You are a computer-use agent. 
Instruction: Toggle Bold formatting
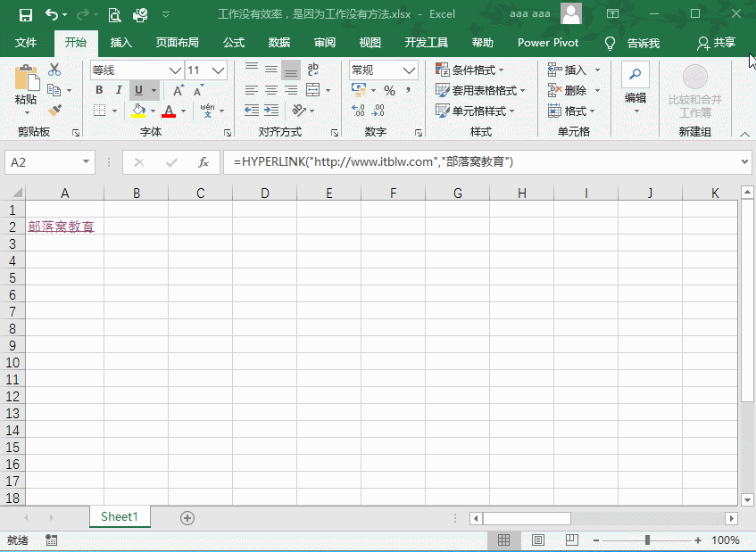(x=99, y=90)
